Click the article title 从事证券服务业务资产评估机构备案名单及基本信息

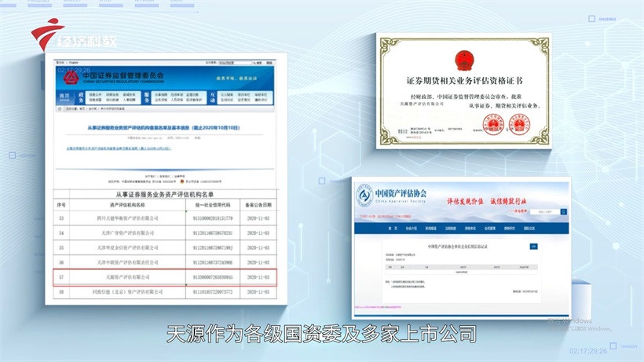pos(164,128)
